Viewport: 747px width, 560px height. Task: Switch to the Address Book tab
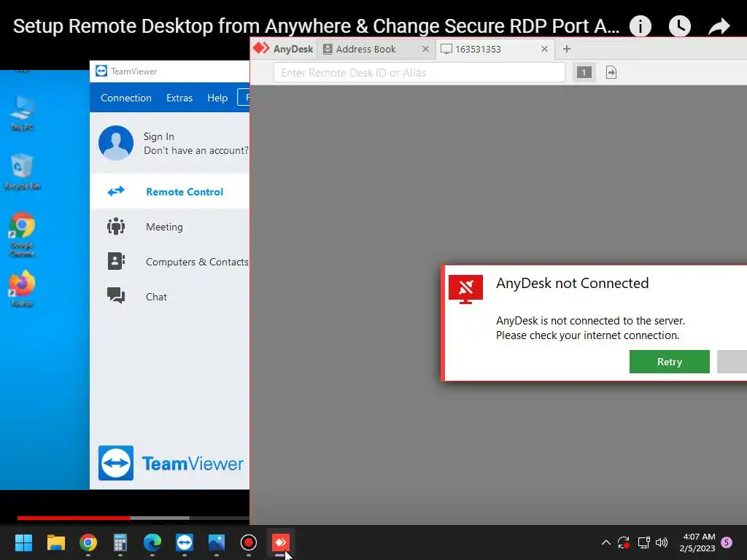click(x=366, y=49)
